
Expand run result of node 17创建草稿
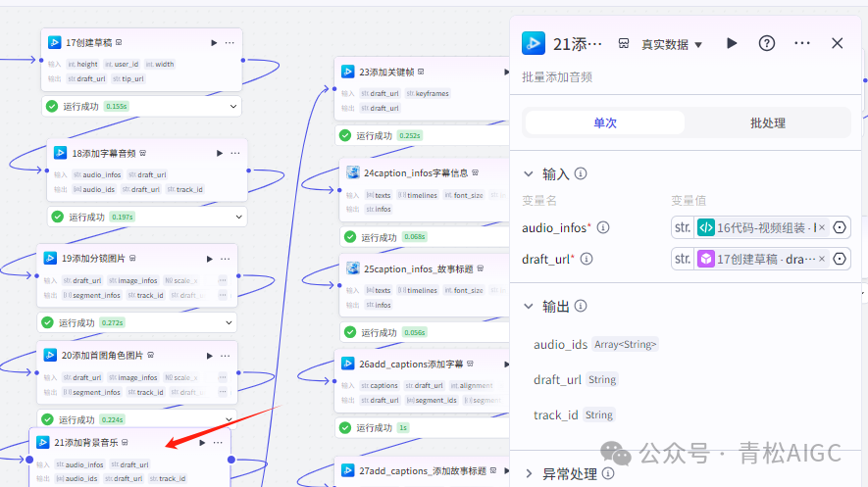tap(233, 106)
